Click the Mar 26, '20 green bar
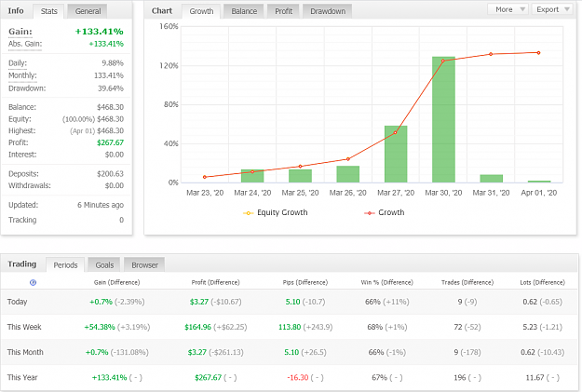This screenshot has height=392, width=582. pyautogui.click(x=347, y=174)
